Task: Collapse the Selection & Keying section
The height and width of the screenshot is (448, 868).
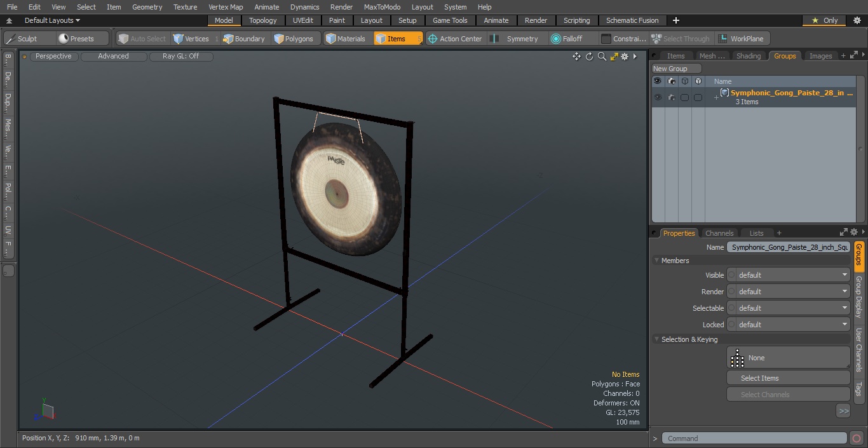Action: [656, 339]
